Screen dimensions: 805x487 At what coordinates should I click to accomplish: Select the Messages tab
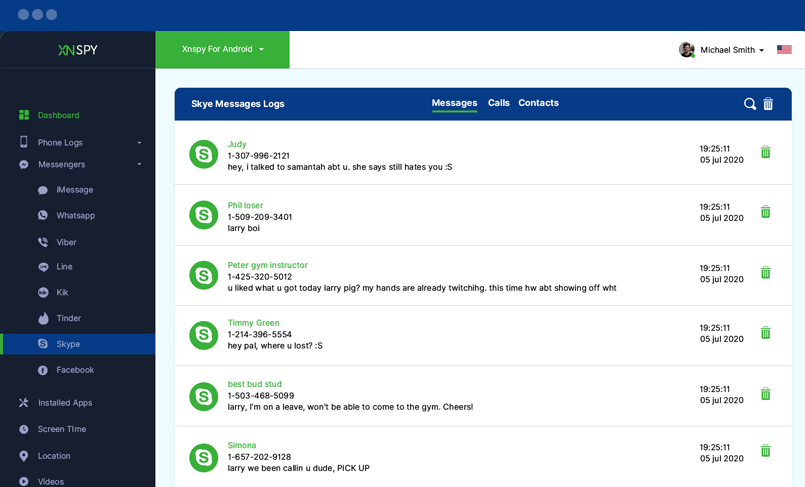pos(454,103)
